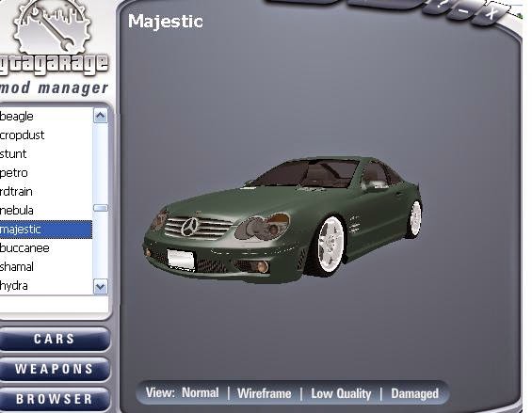The height and width of the screenshot is (413, 532).
Task: Select hydra in the vehicle list
Action: pyautogui.click(x=46, y=286)
